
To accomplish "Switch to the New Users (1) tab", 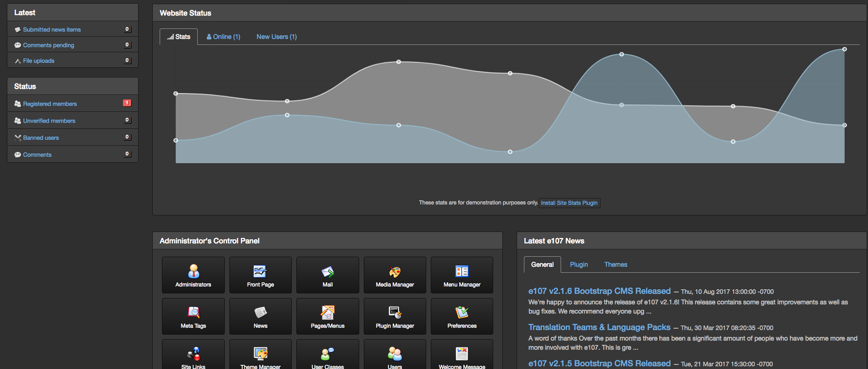I will pos(276,37).
